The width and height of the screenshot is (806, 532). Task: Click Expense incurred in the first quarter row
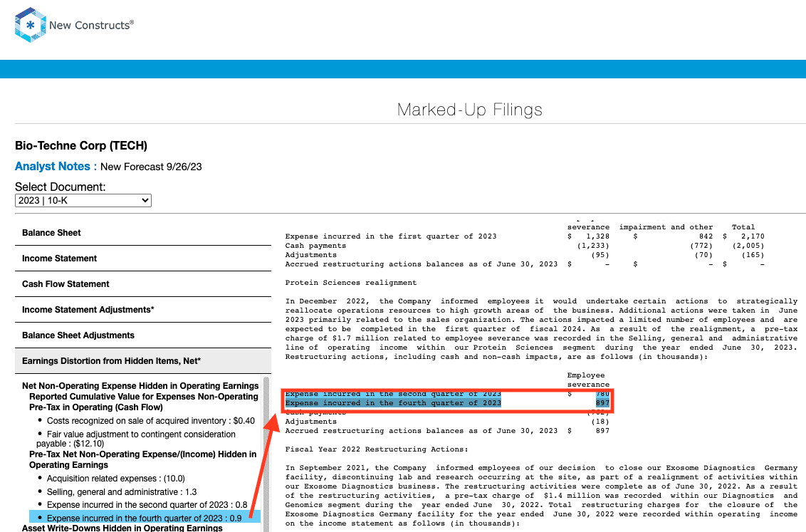525,236
